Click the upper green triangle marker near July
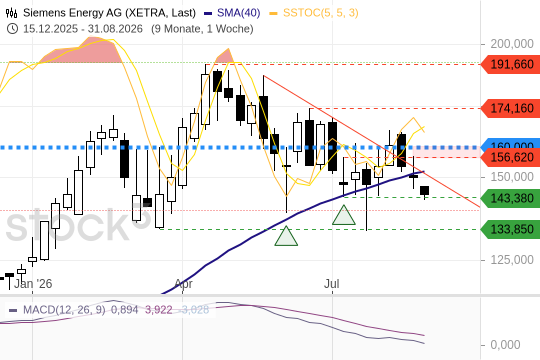 [x=344, y=216]
